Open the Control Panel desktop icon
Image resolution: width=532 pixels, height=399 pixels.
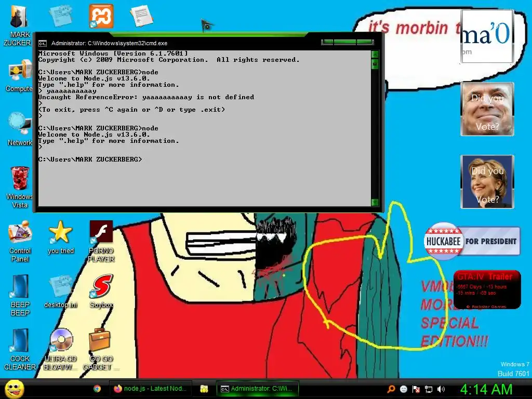tap(20, 241)
